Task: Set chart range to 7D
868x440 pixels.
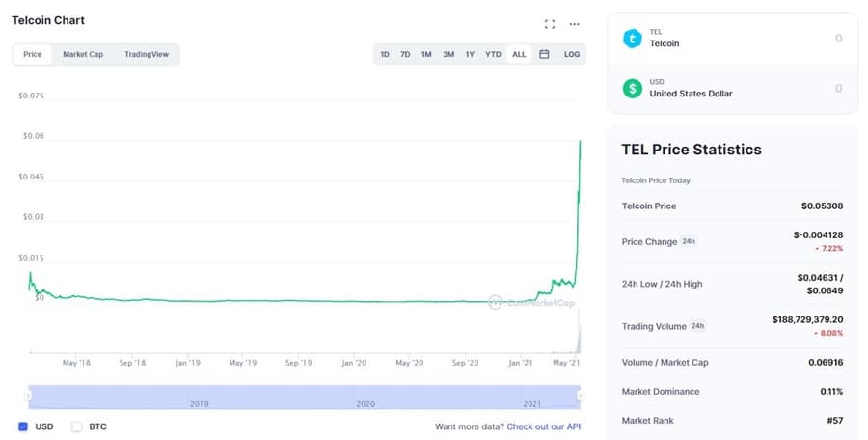Action: click(x=405, y=54)
